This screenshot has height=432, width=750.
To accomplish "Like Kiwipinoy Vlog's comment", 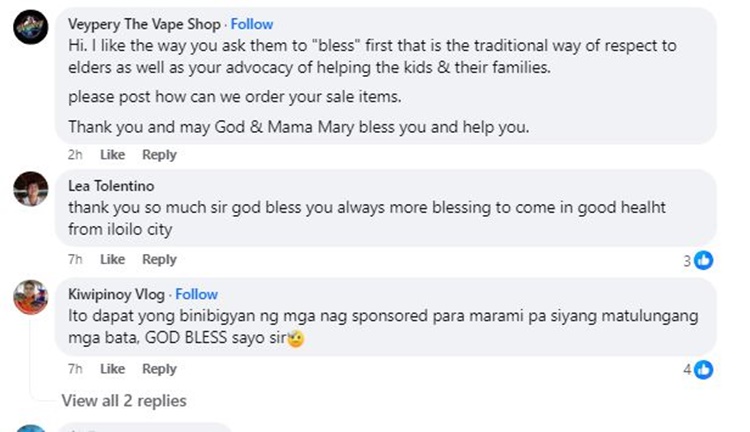I will tap(112, 369).
